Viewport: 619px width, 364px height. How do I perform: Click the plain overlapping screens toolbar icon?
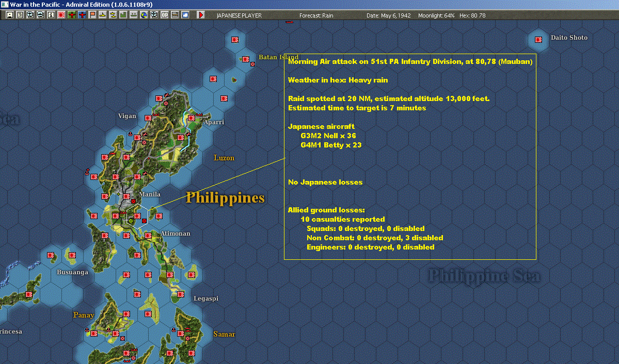point(40,15)
